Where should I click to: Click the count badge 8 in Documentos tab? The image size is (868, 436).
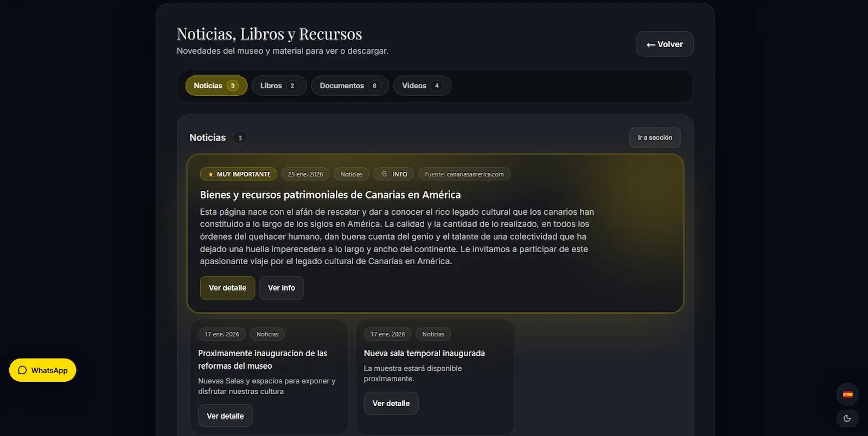(374, 86)
